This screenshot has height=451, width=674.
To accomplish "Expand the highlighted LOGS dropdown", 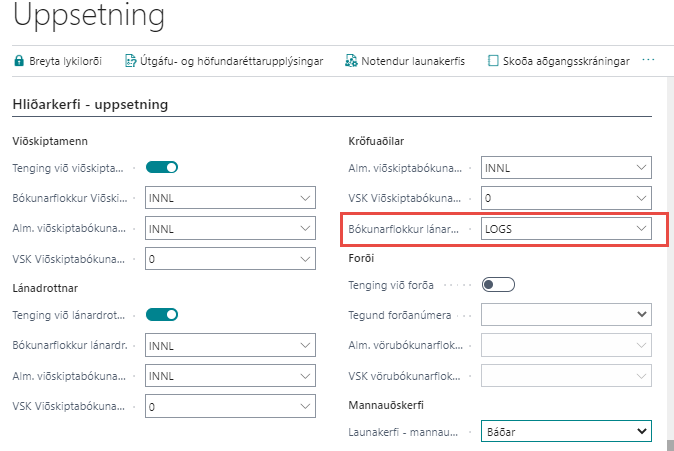I will (x=641, y=229).
